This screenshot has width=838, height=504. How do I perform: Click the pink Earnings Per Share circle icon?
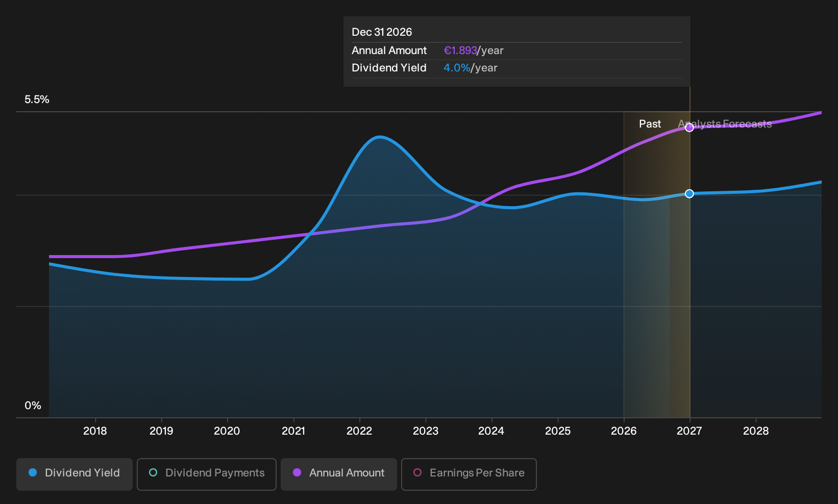click(x=417, y=472)
